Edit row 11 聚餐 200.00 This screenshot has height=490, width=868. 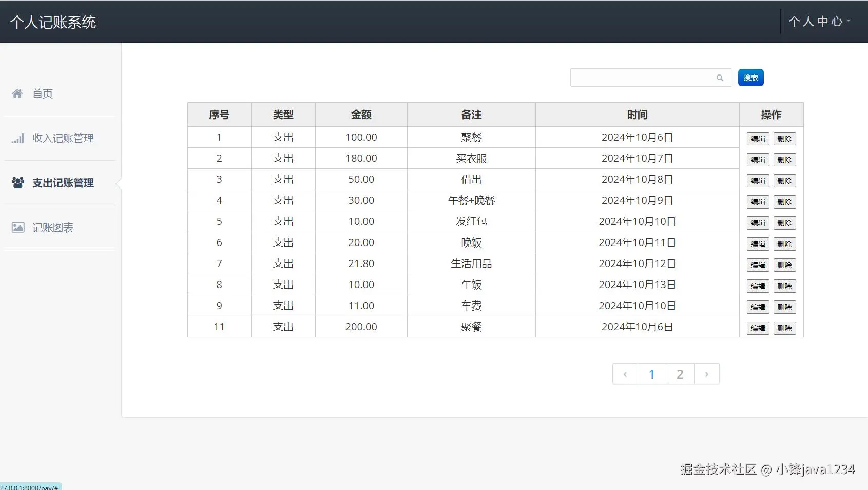point(758,328)
